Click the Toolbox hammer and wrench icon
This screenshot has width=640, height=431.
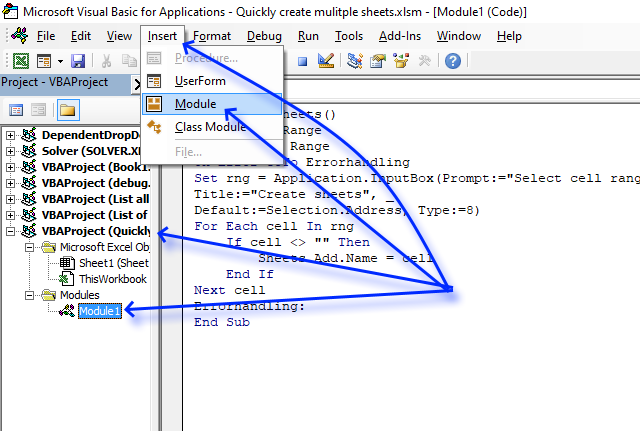tap(424, 61)
